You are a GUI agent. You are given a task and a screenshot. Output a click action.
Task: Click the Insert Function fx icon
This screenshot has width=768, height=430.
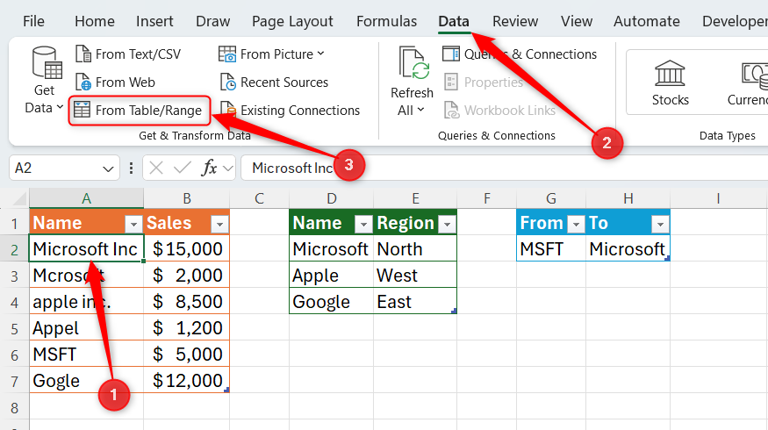click(x=209, y=168)
